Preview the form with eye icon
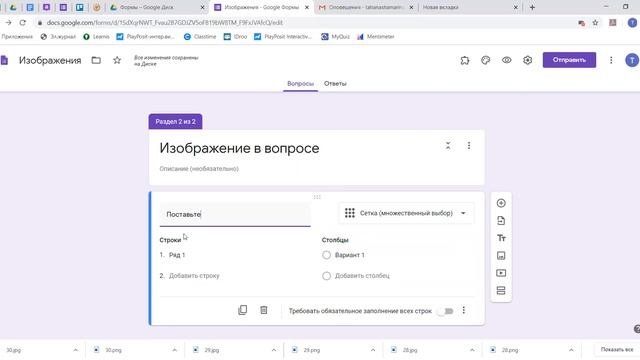 [x=507, y=60]
